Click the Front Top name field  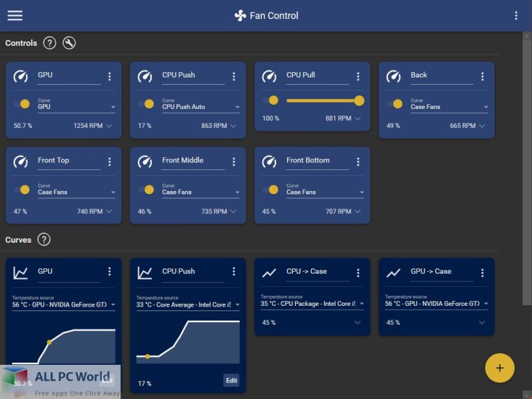coord(69,161)
